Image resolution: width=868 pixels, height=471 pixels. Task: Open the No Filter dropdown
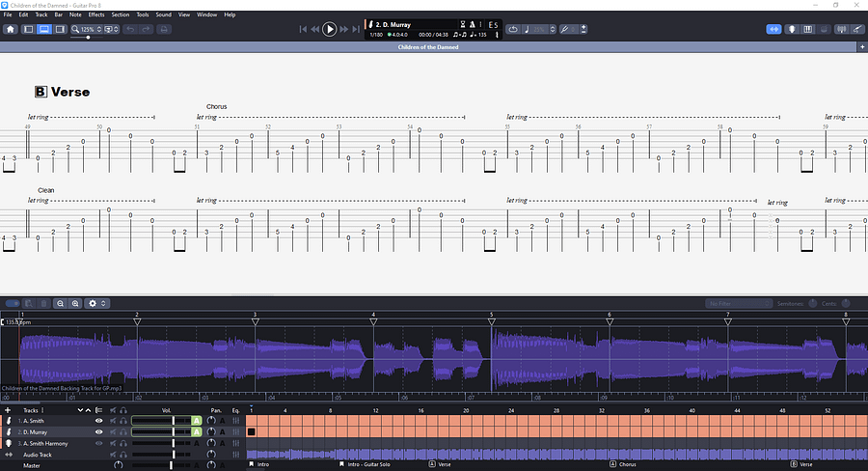(x=739, y=304)
